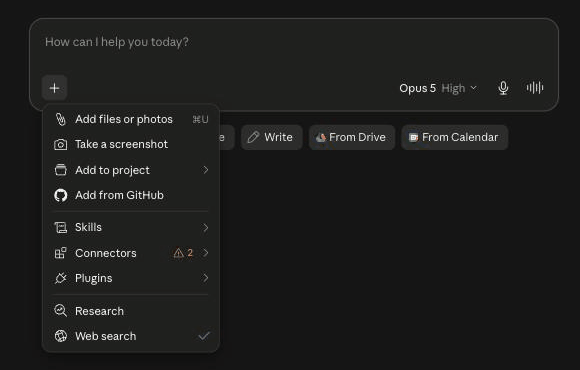580x370 pixels.
Task: Open the Add to project entry
Action: point(131,170)
